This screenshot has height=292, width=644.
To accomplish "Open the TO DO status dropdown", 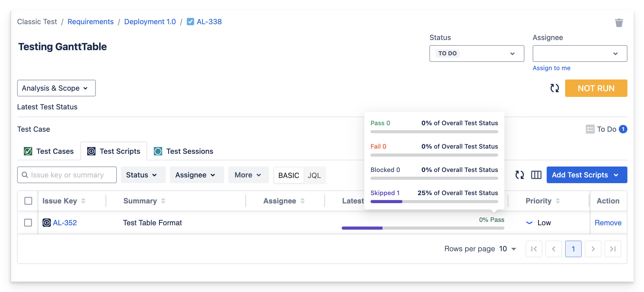I will 476,54.
